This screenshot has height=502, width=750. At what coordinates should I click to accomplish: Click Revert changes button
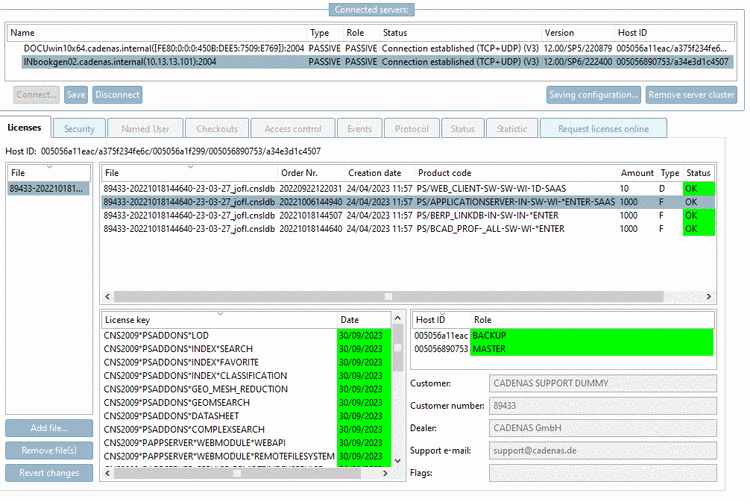[49, 473]
